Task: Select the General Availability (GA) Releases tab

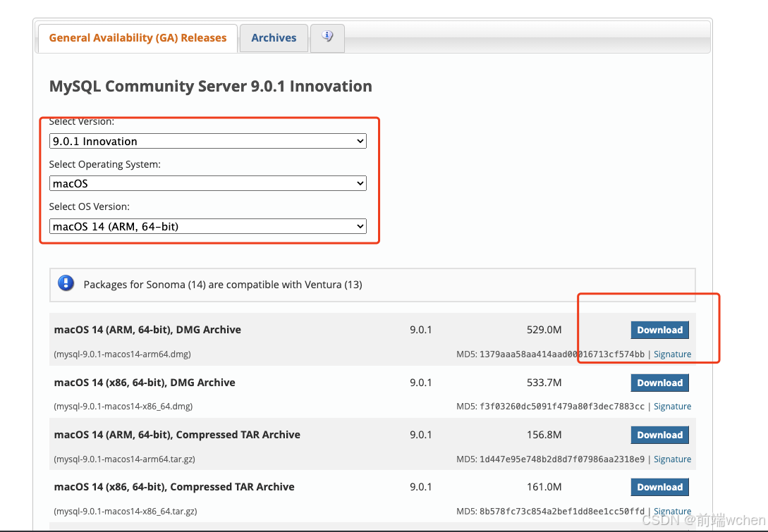Action: (138, 37)
